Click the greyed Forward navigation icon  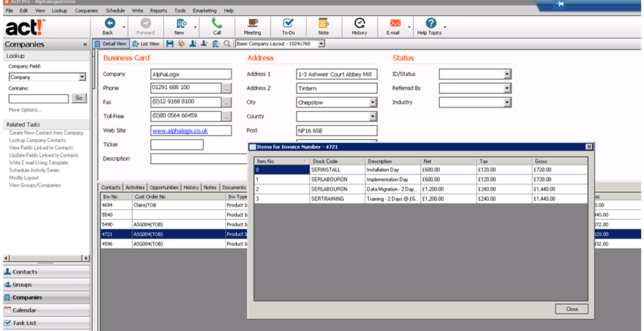pyautogui.click(x=146, y=24)
